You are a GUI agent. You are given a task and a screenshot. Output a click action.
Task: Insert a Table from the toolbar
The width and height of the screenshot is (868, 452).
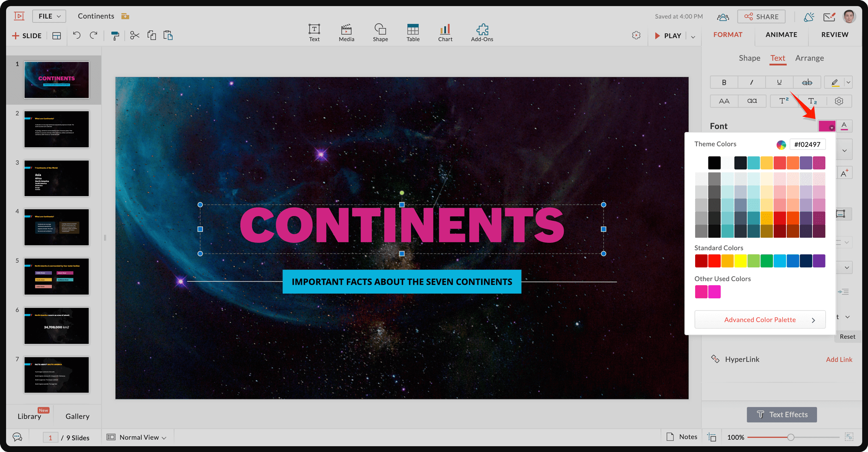[413, 33]
